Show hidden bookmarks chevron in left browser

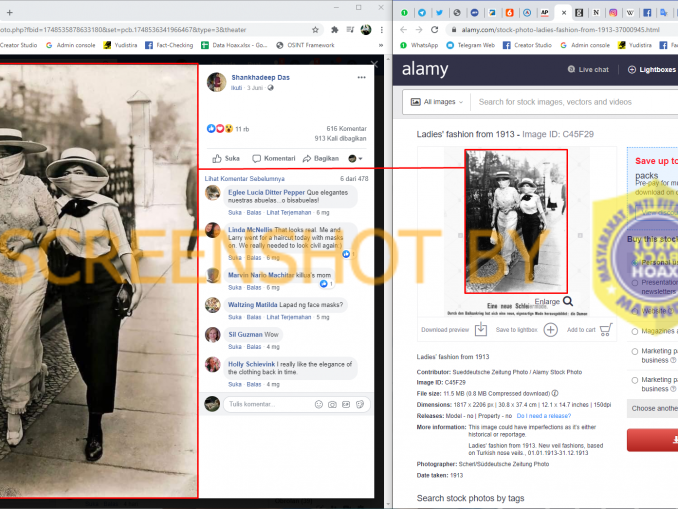pyautogui.click(x=381, y=45)
